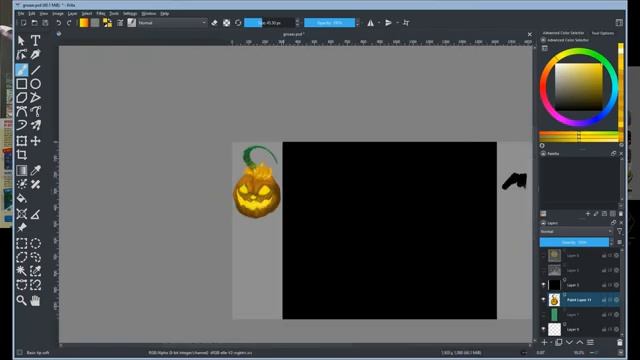
Task: Select the Move tool
Action: [36, 141]
